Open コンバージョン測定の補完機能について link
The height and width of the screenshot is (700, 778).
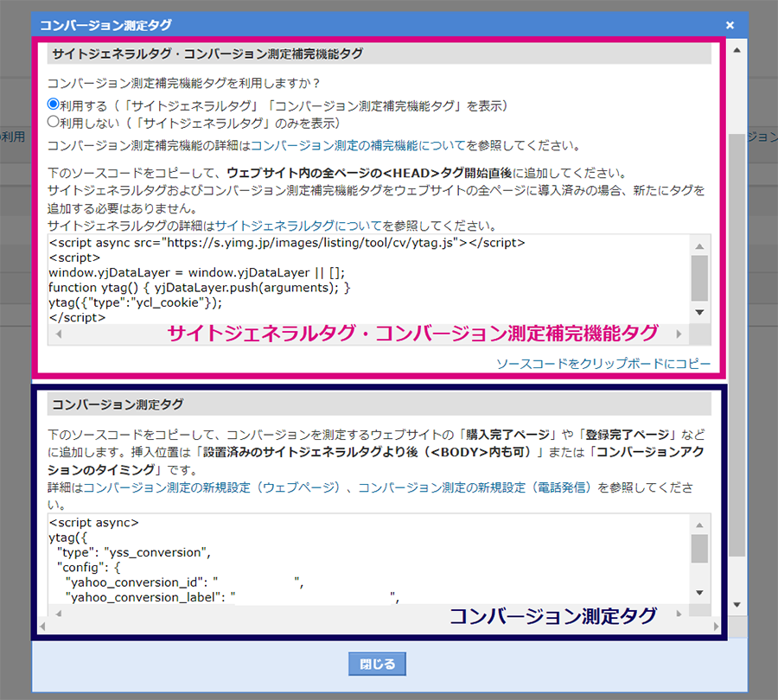[358, 145]
